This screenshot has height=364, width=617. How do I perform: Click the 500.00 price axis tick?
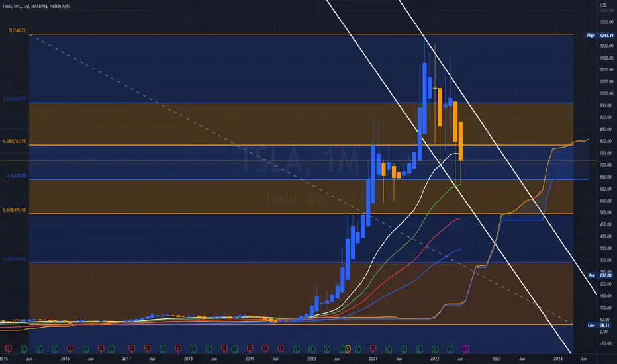(x=606, y=212)
